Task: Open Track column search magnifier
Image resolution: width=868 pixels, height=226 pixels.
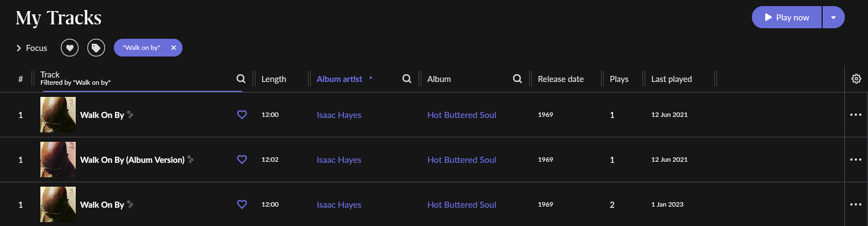Action: click(241, 79)
